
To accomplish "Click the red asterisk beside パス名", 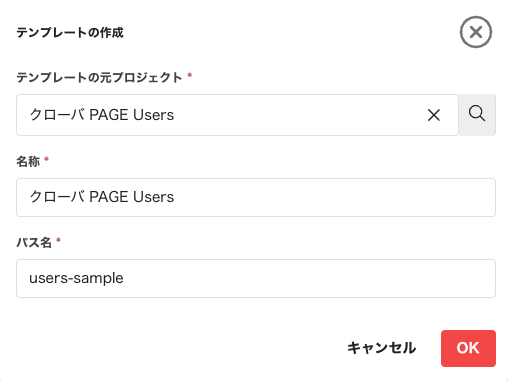I will [x=58, y=240].
